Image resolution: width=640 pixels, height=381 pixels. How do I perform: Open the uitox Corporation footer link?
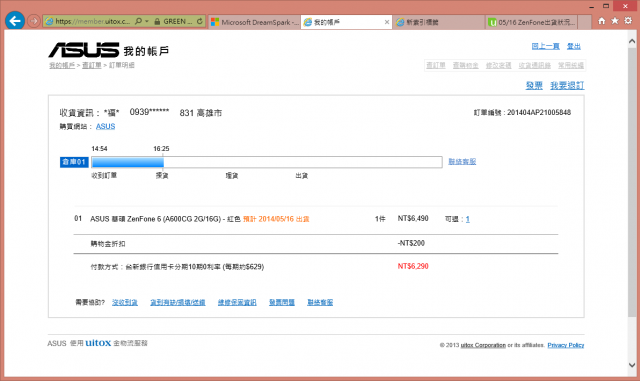point(483,345)
